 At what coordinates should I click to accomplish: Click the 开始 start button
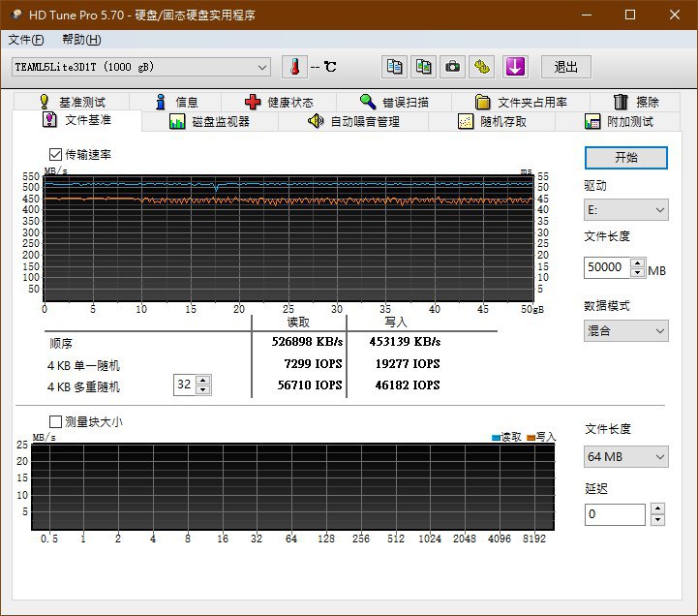tap(626, 158)
